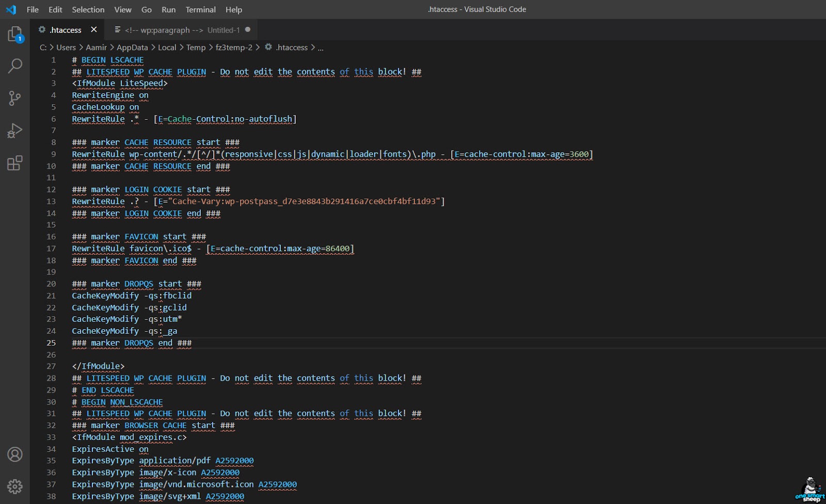The width and height of the screenshot is (826, 504).
Task: Click the ellipsis breadcrumb segment
Action: click(x=321, y=47)
